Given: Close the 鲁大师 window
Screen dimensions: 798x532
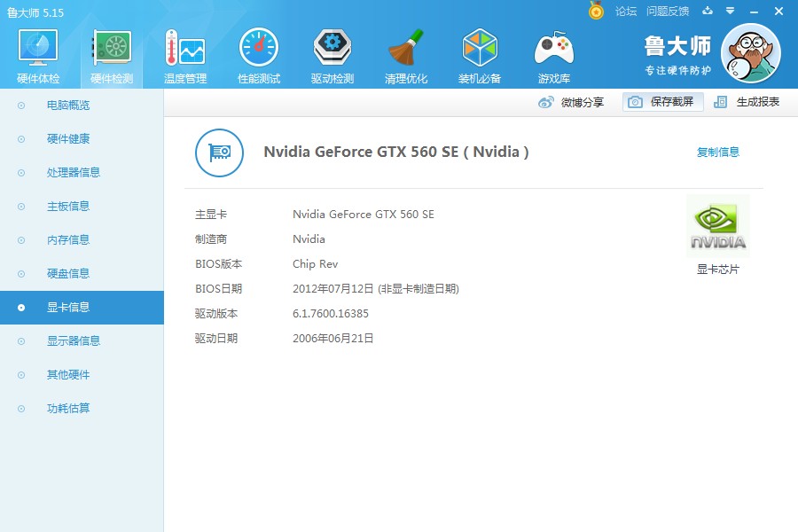Looking at the screenshot, I should (778, 12).
